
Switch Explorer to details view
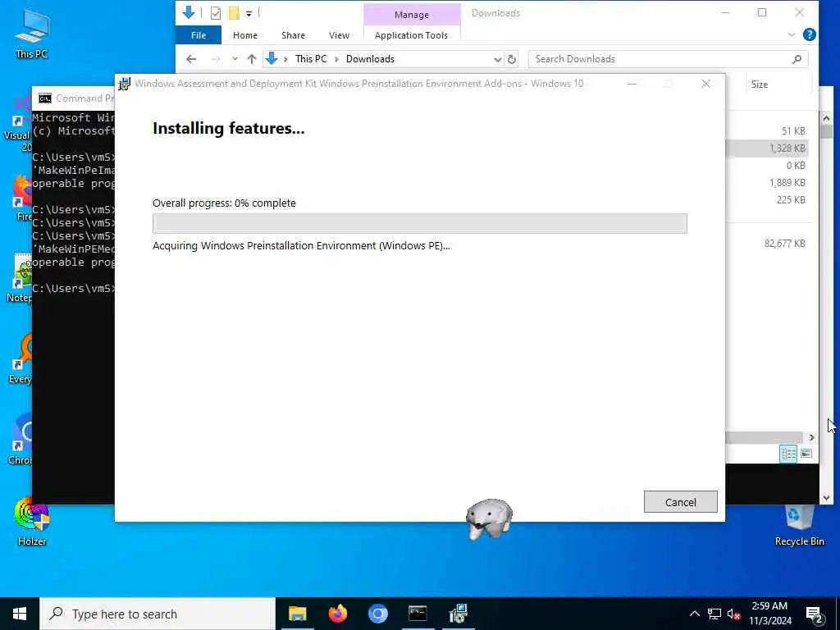click(x=788, y=454)
